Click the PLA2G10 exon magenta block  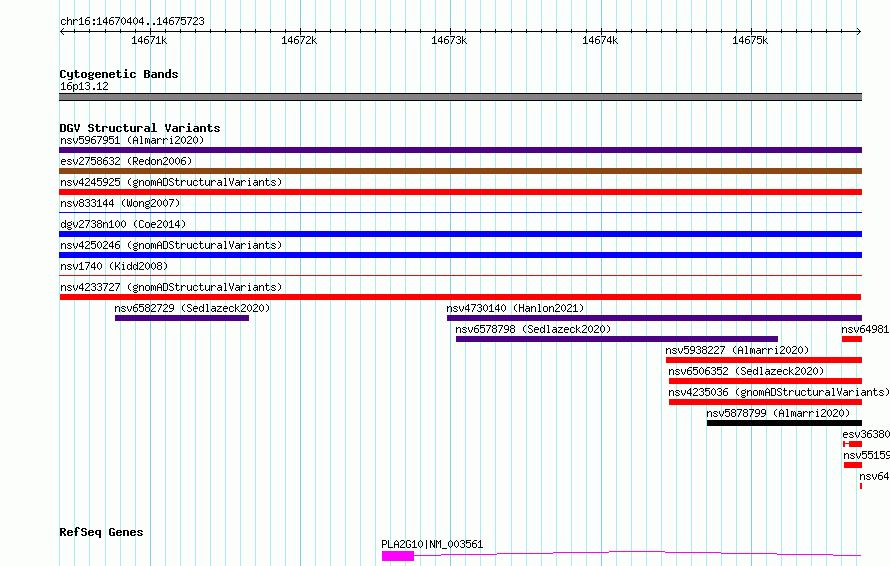pos(398,556)
